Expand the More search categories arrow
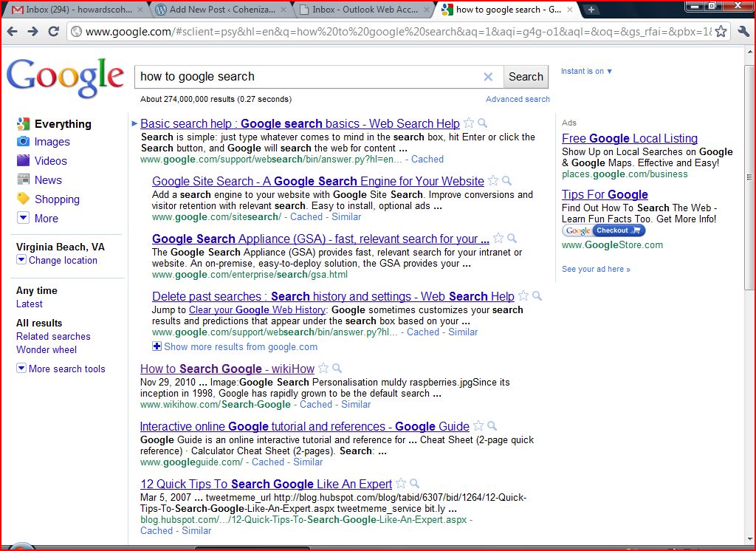Image resolution: width=756 pixels, height=551 pixels. click(x=23, y=218)
